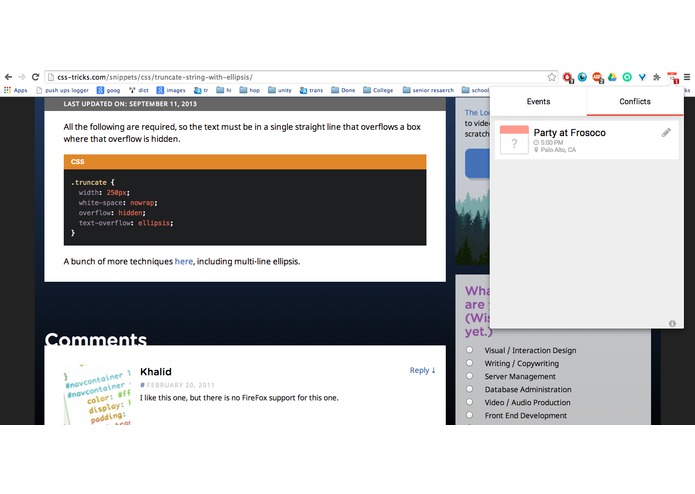Screen dimensions: 695x494
Task: Click 'LAST UPDATED ON: SEPTEMBER 11, 2013' bar
Action: click(x=245, y=104)
